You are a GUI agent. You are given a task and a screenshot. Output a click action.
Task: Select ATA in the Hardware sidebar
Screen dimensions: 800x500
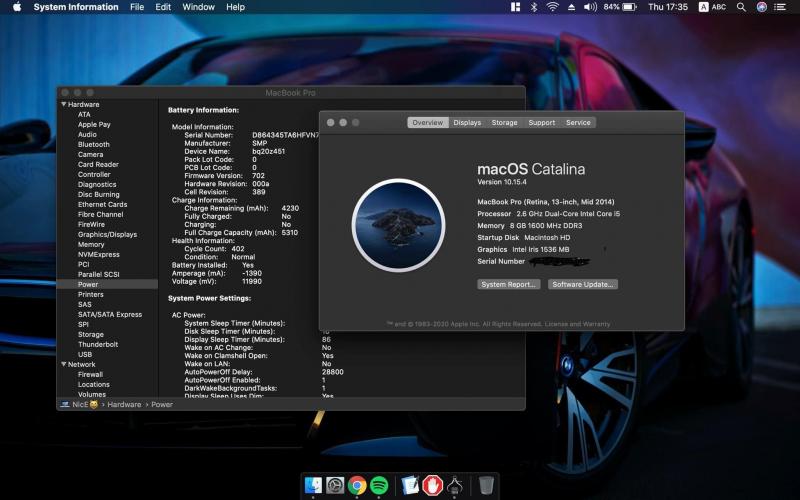tap(84, 114)
